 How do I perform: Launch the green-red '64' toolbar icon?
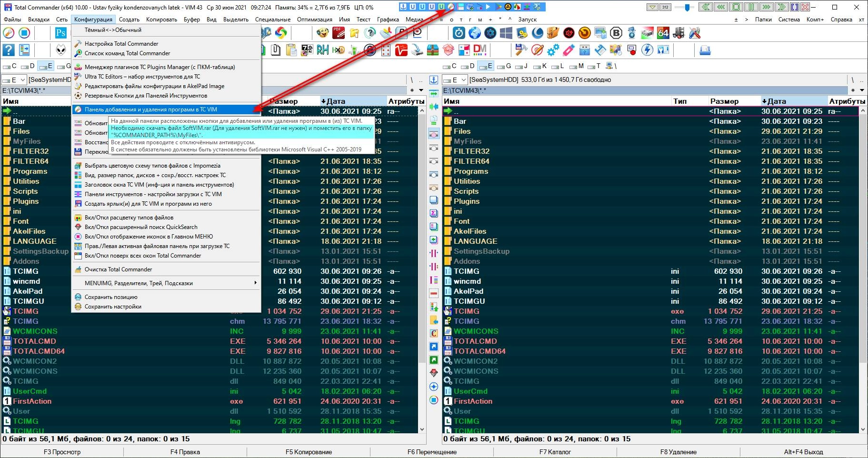(x=663, y=33)
